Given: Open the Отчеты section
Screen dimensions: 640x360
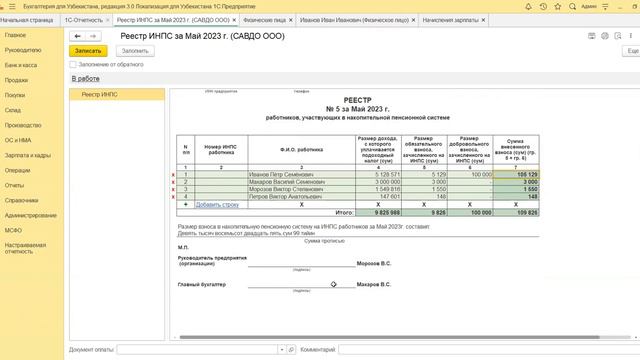Looking at the screenshot, I should (x=14, y=185).
